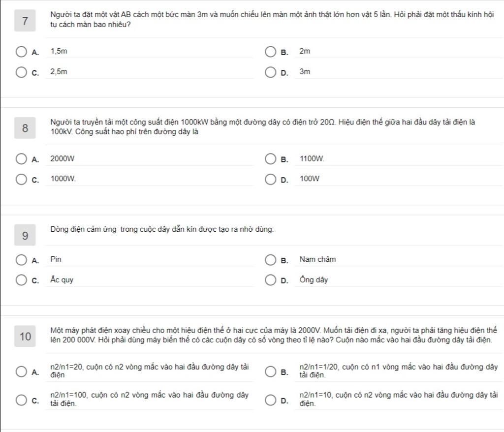The width and height of the screenshot is (504, 432).
Task: Click the question number 10 badge
Action: (25, 336)
